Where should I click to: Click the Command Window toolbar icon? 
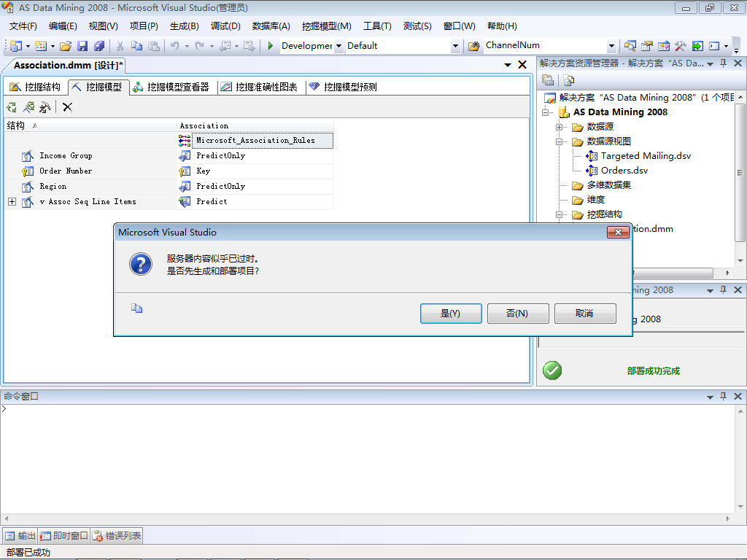click(x=714, y=46)
